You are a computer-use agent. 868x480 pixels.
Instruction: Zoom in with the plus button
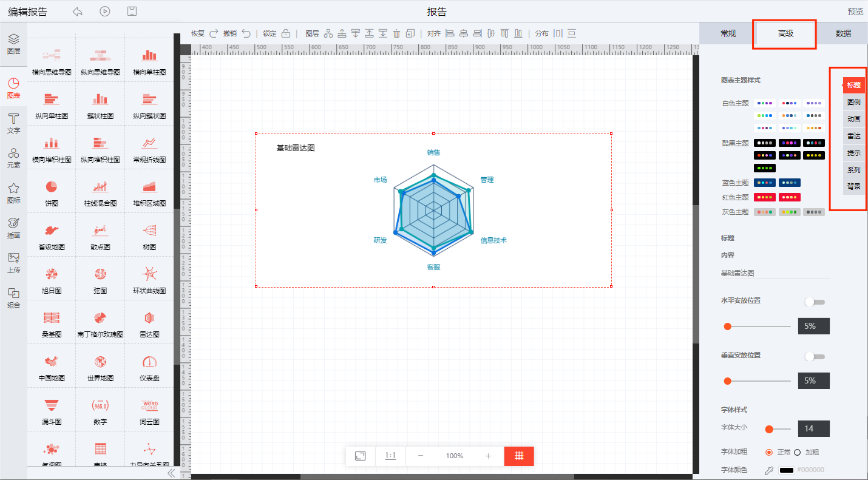point(488,456)
